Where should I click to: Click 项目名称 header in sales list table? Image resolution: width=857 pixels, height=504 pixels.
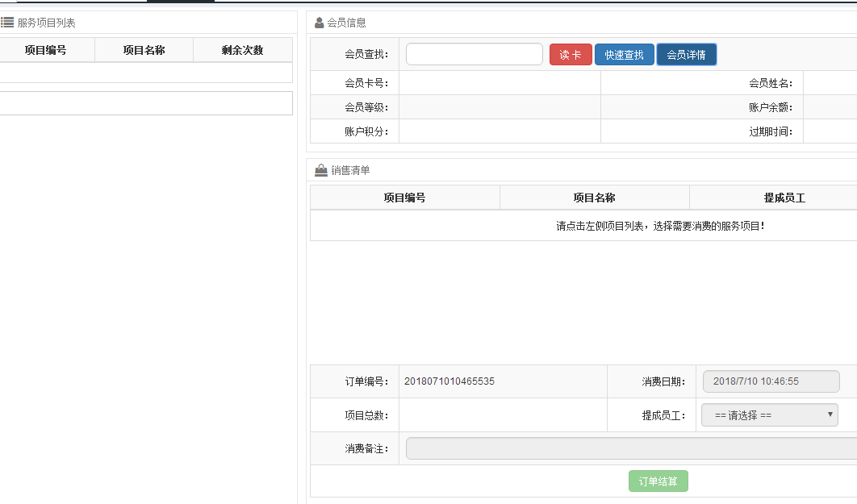click(x=594, y=198)
